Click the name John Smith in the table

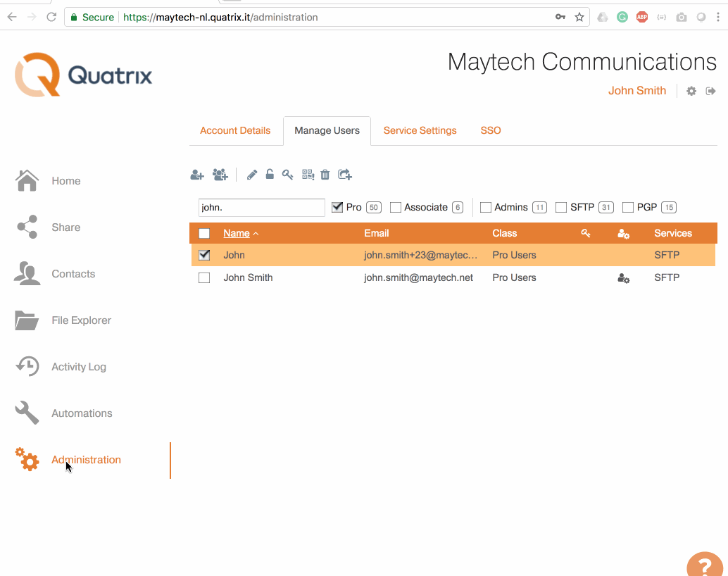point(248,277)
